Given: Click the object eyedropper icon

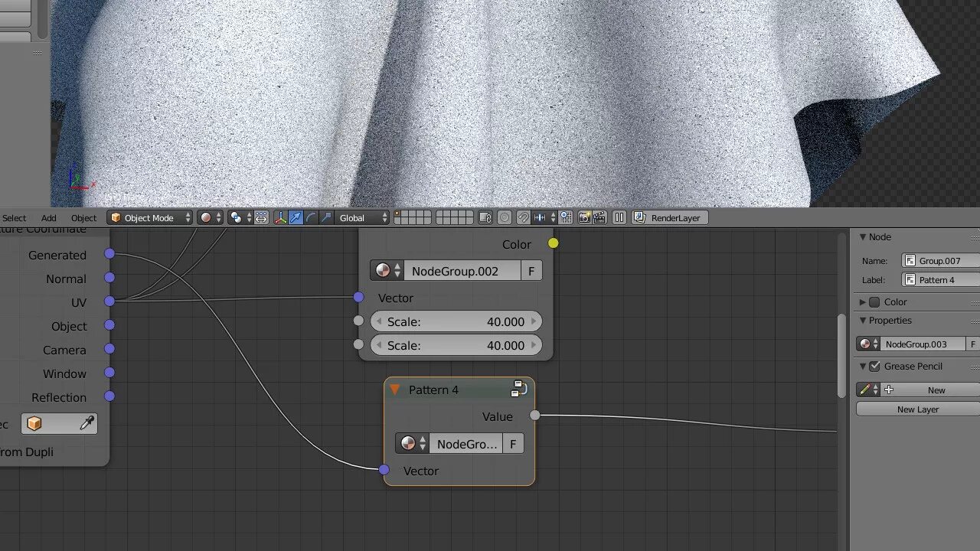Looking at the screenshot, I should coord(87,423).
